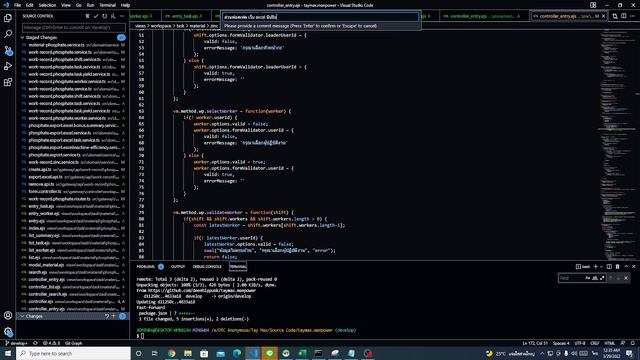Collapse the Staged Changes section

click(x=22, y=38)
